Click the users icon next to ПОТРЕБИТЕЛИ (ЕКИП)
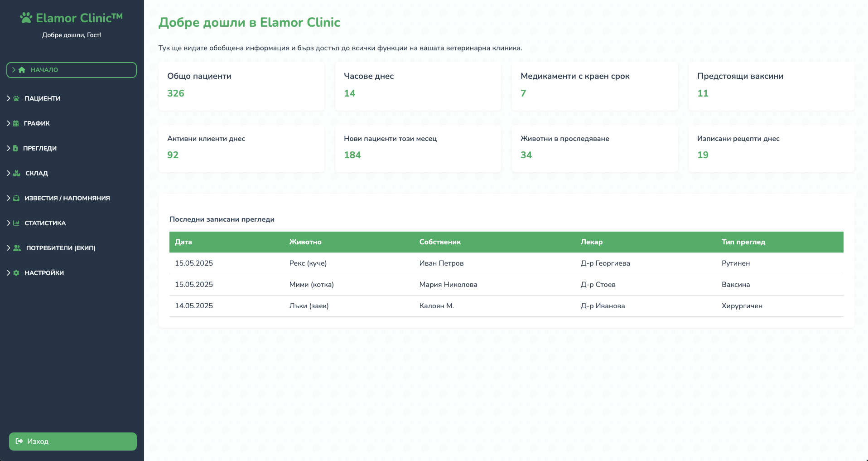 [x=17, y=248]
